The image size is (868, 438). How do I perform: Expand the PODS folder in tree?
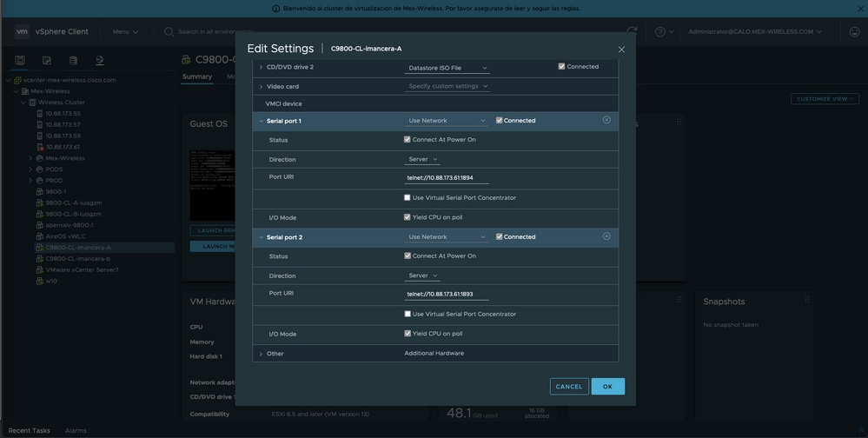point(30,169)
